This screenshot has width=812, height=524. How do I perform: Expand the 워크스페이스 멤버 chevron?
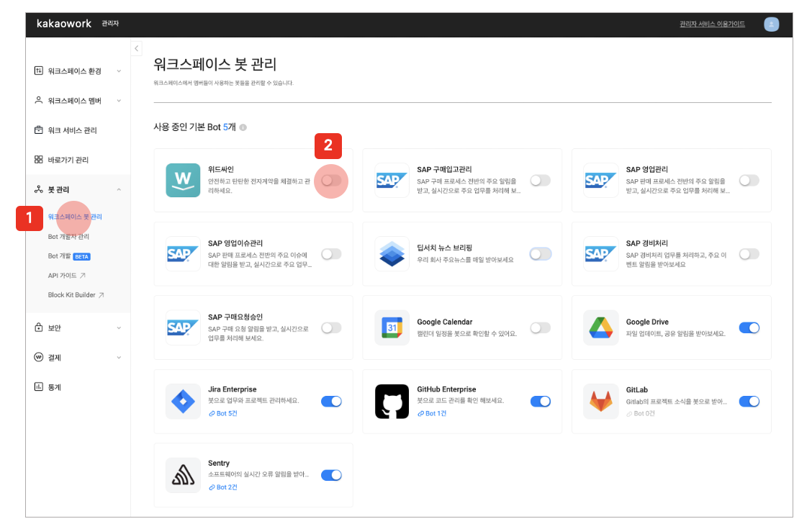119,101
